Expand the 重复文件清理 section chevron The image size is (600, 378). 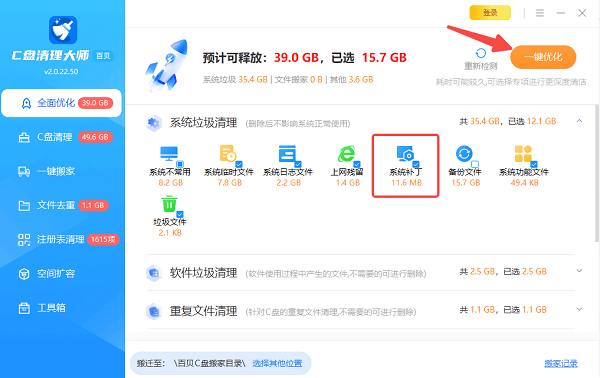579,309
